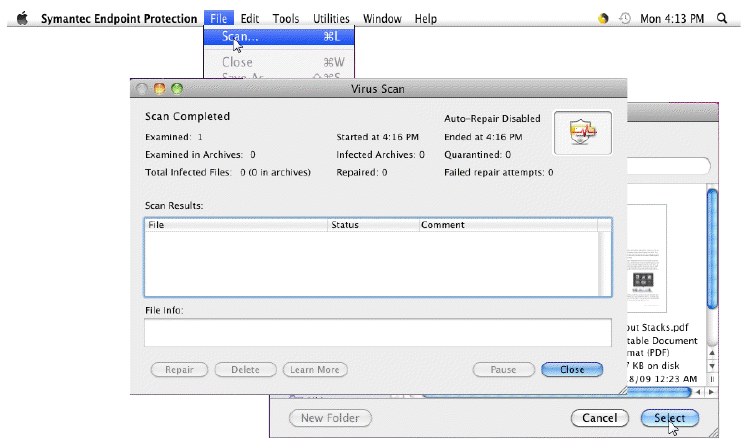Choose Scan... from the File menu

pyautogui.click(x=279, y=36)
